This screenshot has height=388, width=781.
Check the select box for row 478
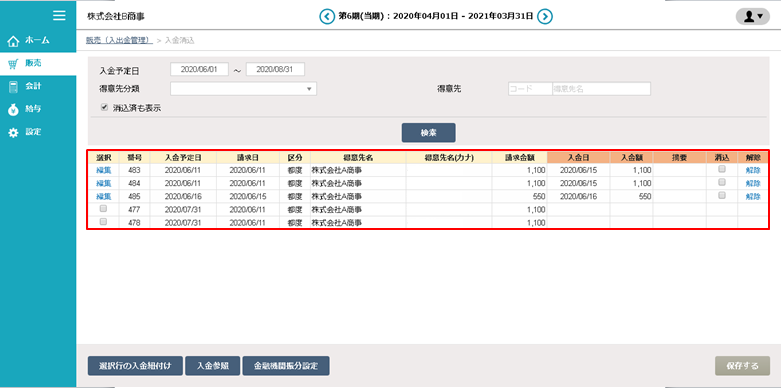point(104,223)
